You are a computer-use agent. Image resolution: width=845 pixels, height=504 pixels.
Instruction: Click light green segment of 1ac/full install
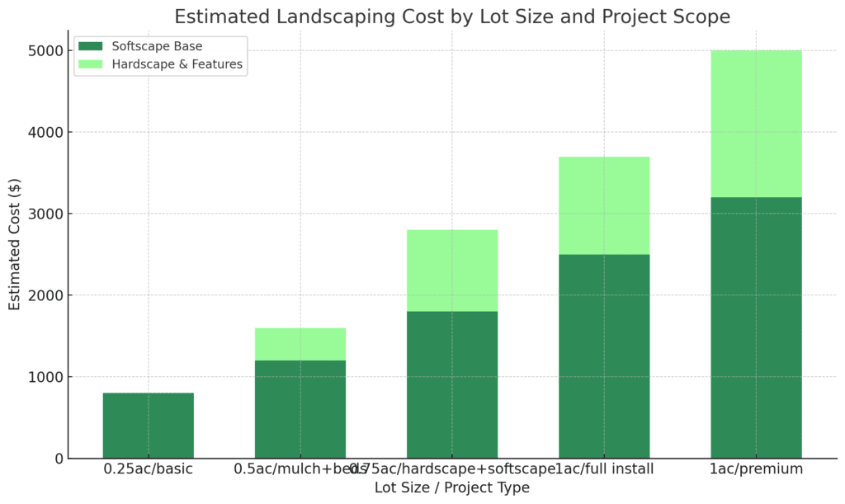coord(604,205)
